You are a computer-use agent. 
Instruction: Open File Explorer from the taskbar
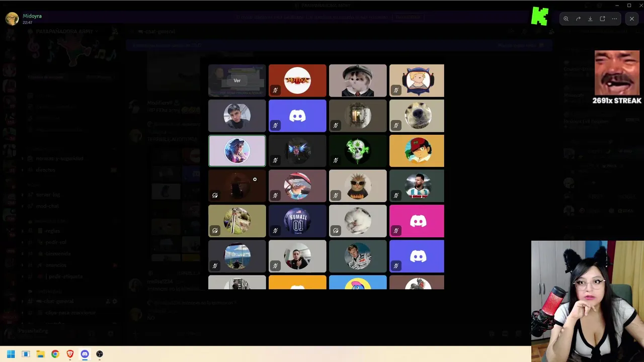click(40, 354)
